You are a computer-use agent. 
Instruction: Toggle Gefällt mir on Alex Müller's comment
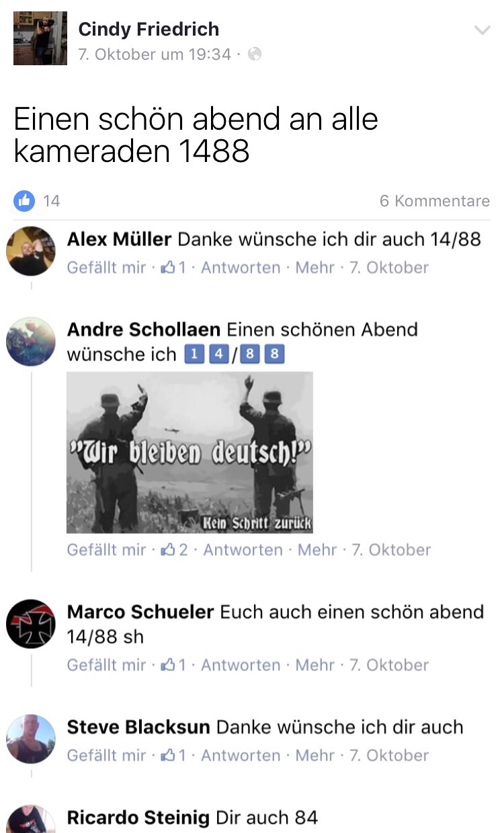click(x=106, y=268)
